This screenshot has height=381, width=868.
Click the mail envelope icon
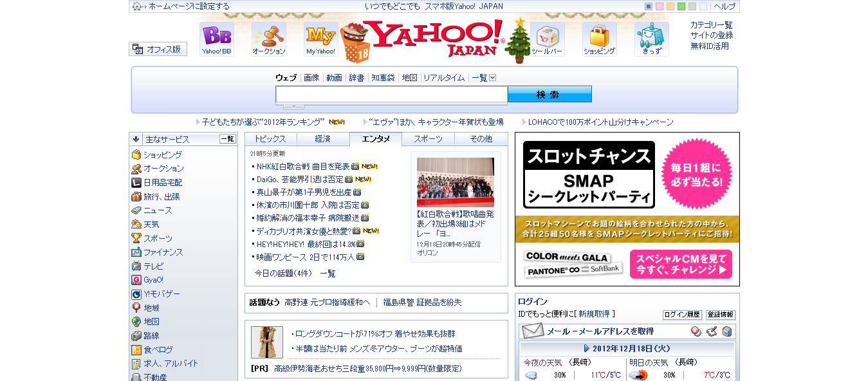pyautogui.click(x=533, y=331)
